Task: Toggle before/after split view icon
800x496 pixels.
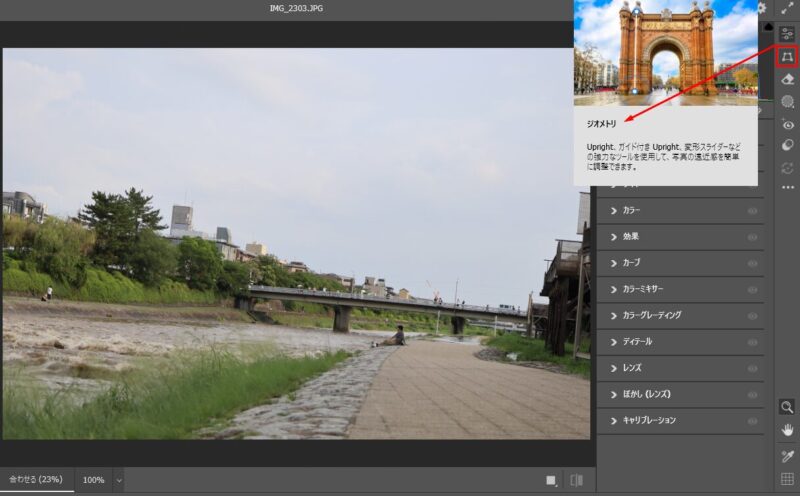Action: 576,480
